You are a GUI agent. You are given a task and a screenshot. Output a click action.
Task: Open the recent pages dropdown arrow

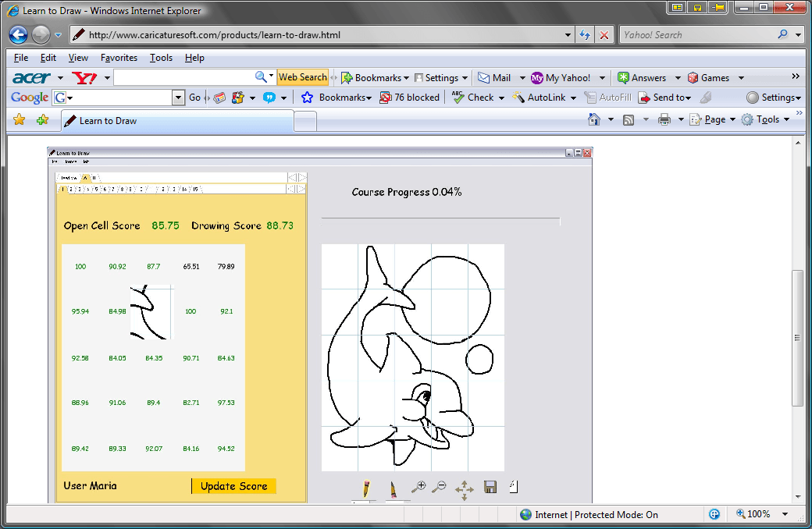click(58, 35)
